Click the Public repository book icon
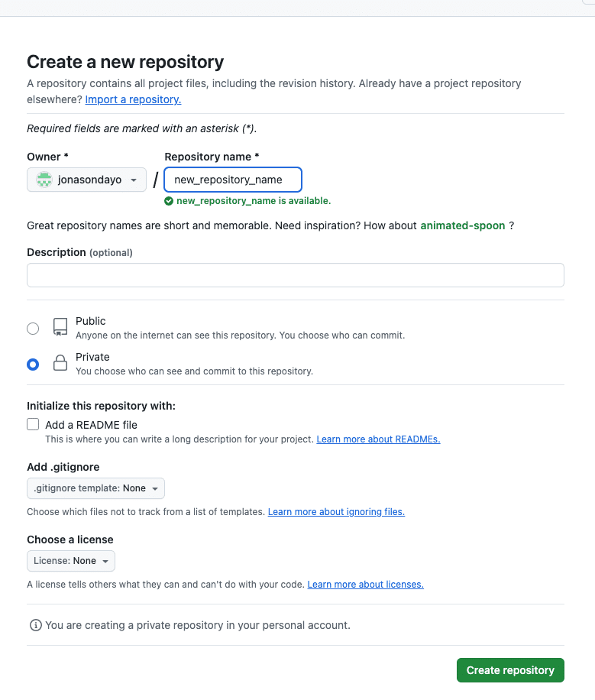 pyautogui.click(x=60, y=327)
